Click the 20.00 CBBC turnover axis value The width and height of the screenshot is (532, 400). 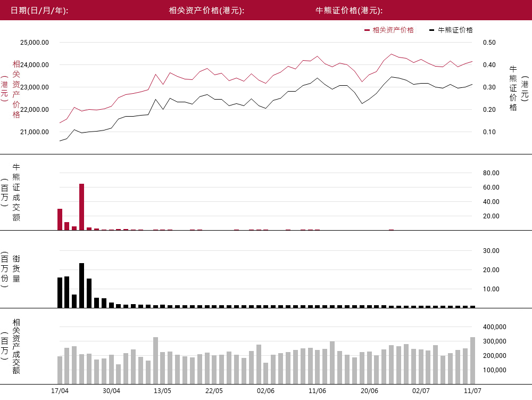point(491,216)
